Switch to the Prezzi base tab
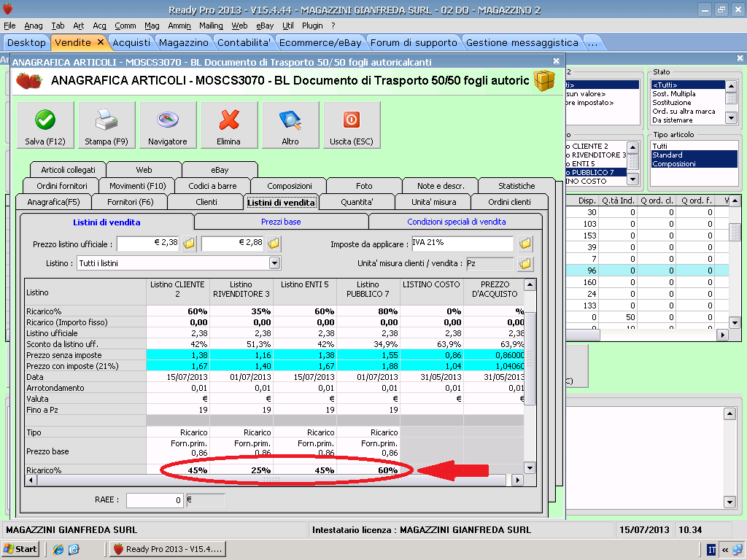The image size is (747, 560). 281,222
